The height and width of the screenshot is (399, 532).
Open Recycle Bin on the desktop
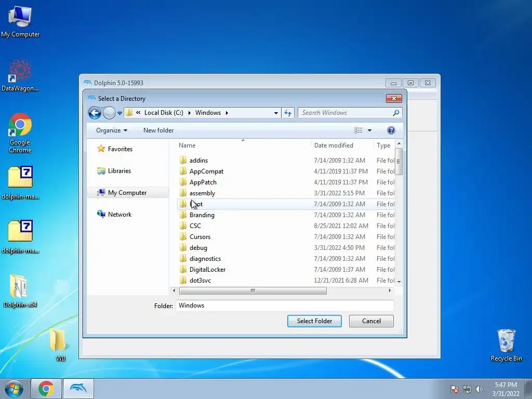click(506, 345)
